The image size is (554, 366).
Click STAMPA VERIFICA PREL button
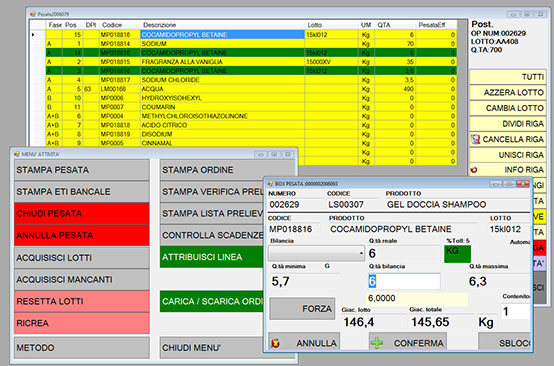212,191
